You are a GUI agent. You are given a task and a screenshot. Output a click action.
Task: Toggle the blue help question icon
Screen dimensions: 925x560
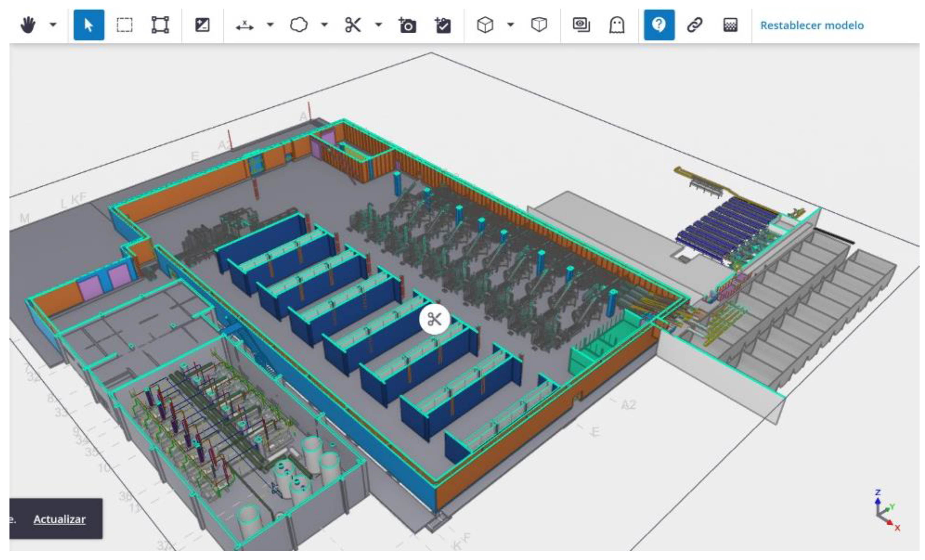[659, 25]
